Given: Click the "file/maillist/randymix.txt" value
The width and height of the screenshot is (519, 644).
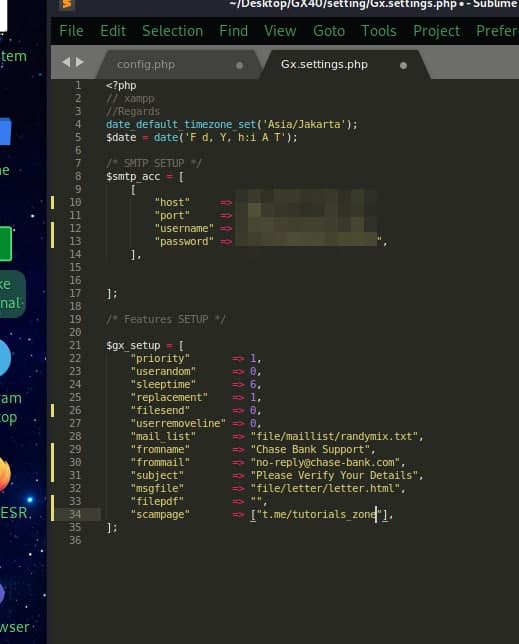Looking at the screenshot, I should click(x=334, y=437).
